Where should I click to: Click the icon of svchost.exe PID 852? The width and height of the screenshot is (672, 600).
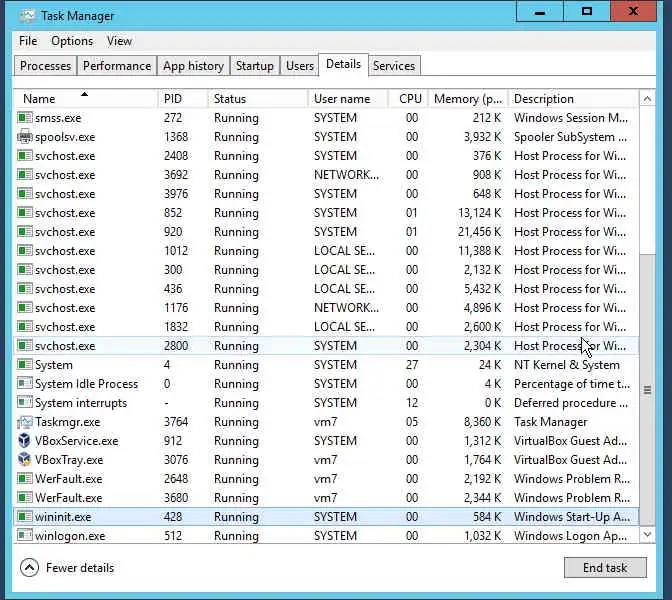pyautogui.click(x=25, y=213)
